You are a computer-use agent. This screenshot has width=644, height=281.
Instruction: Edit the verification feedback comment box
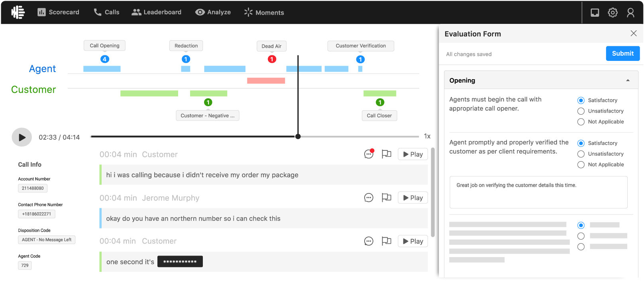(538, 192)
